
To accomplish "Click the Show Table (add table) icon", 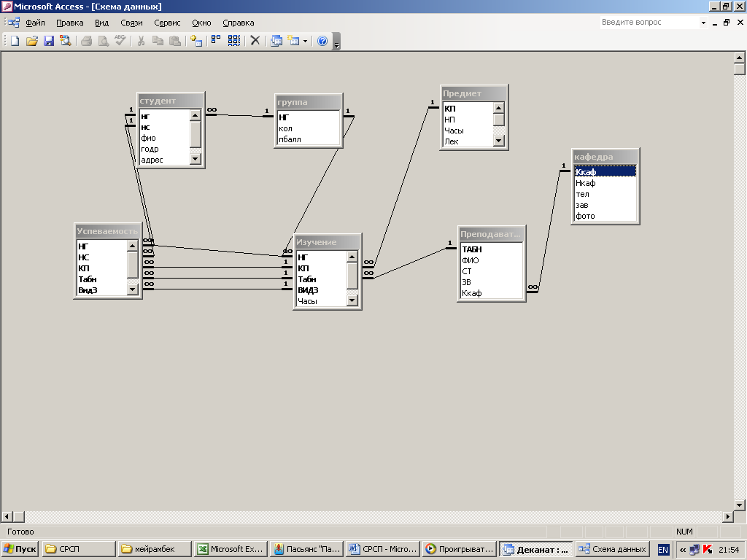I will [x=196, y=41].
